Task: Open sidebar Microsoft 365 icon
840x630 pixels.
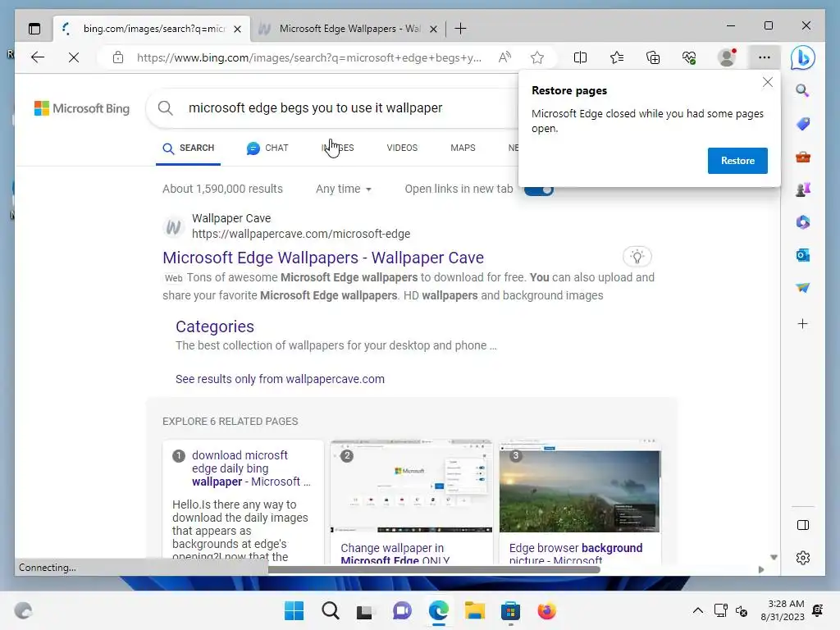Action: pyautogui.click(x=802, y=222)
